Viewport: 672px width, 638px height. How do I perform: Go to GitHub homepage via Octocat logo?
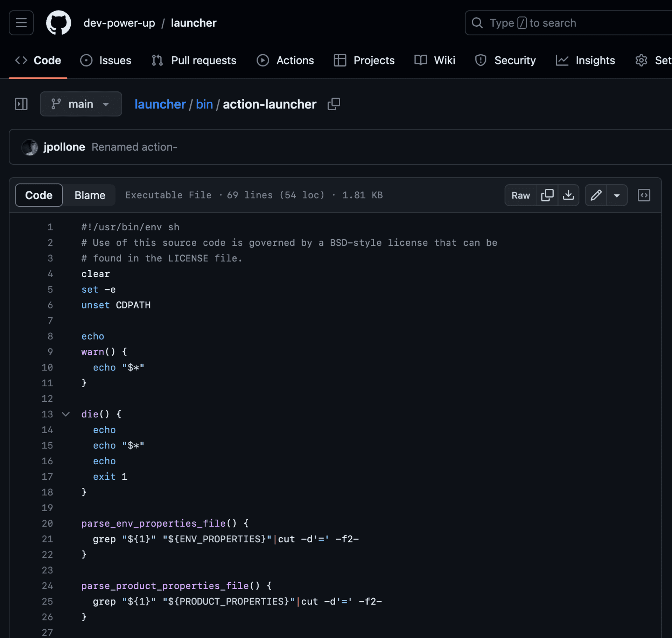coord(58,23)
